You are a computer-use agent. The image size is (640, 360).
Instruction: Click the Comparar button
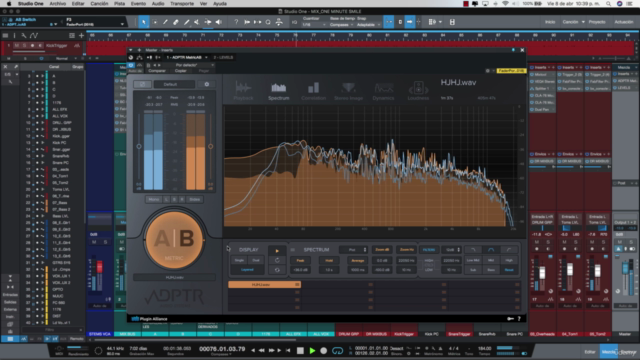157,71
